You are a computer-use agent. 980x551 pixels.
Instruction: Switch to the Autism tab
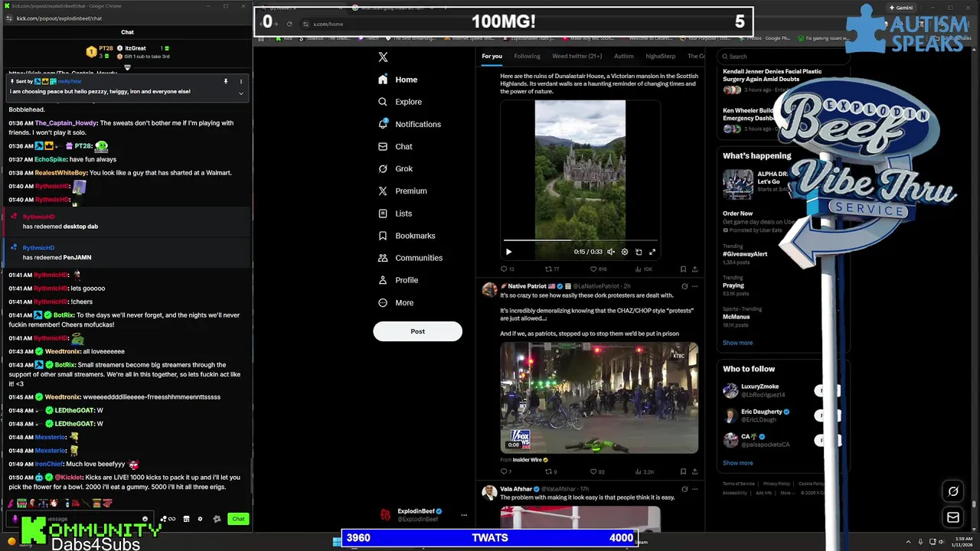click(623, 56)
